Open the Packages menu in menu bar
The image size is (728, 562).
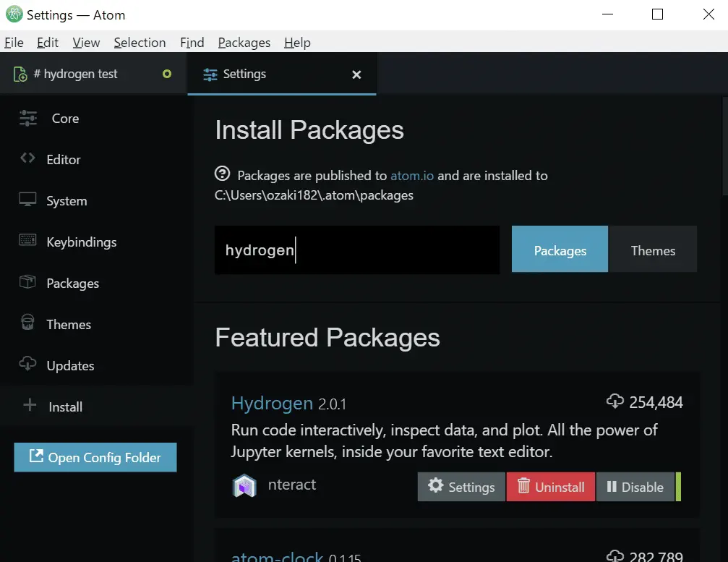tap(244, 43)
